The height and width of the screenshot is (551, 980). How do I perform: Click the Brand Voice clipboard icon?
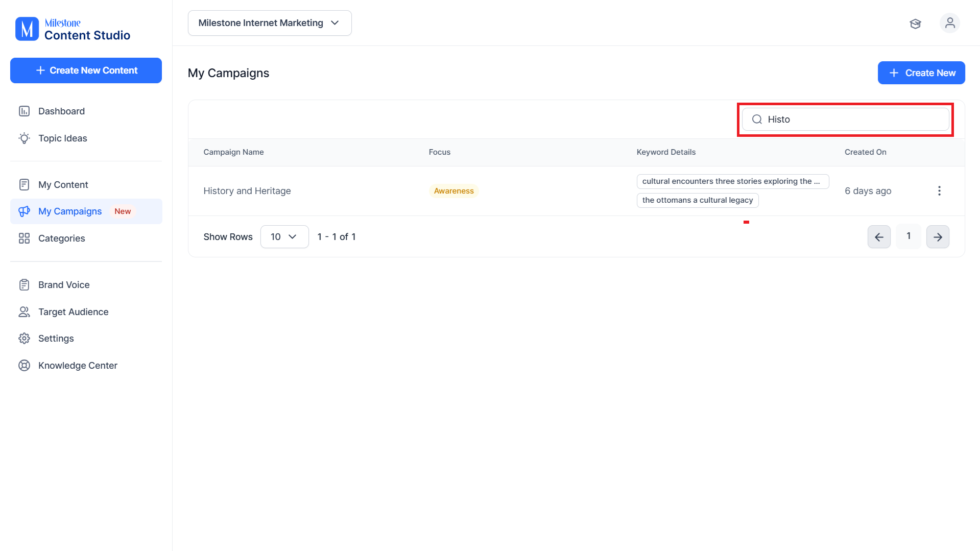24,285
